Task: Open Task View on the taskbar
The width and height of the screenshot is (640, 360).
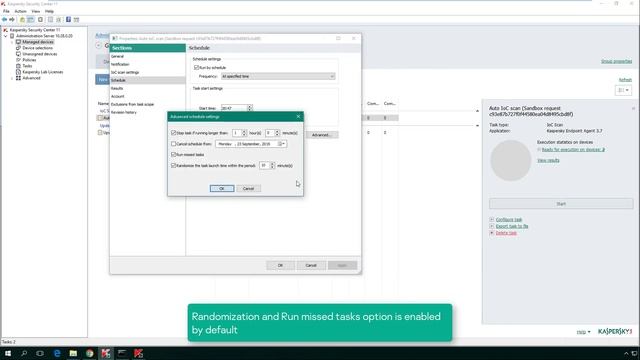Action: pos(40,353)
